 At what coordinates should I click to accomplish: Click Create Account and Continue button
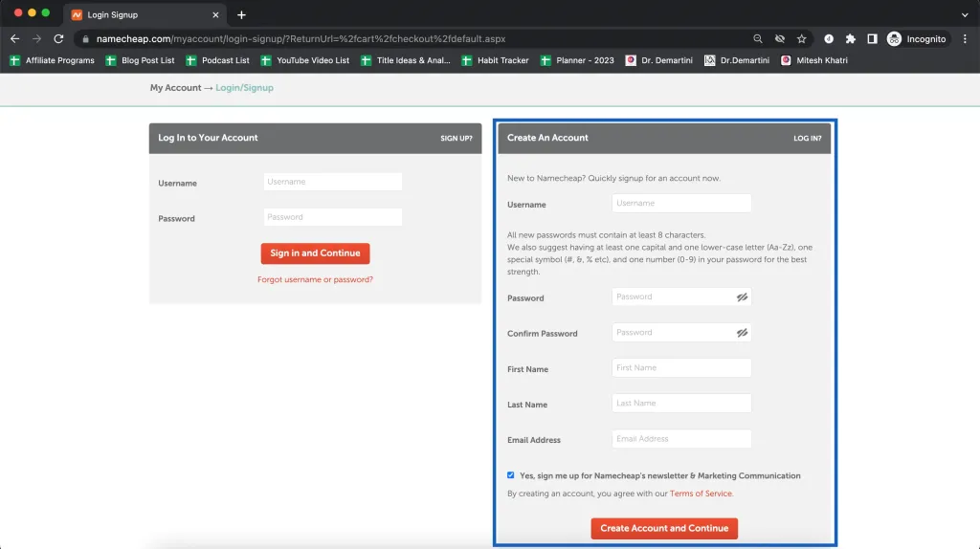[x=664, y=528]
